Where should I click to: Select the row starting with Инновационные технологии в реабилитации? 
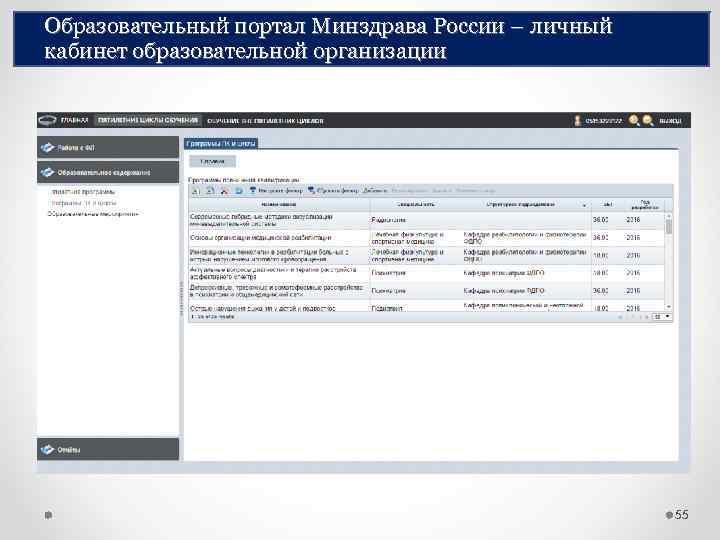click(427, 256)
